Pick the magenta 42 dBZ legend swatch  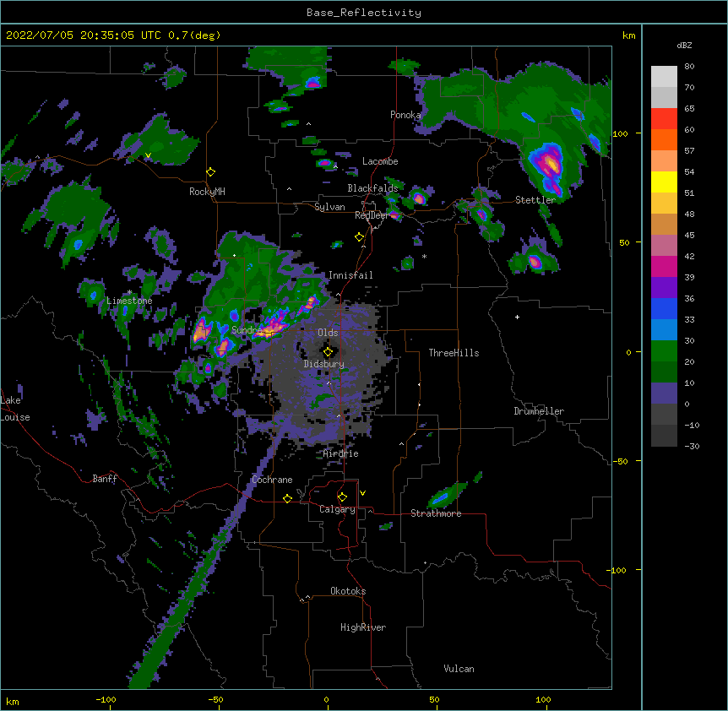tap(664, 266)
